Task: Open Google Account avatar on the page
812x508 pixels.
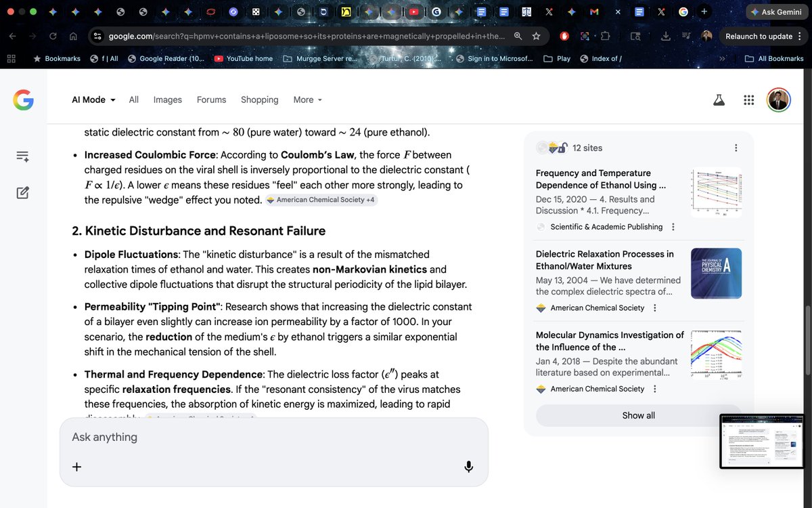Action: click(x=778, y=100)
